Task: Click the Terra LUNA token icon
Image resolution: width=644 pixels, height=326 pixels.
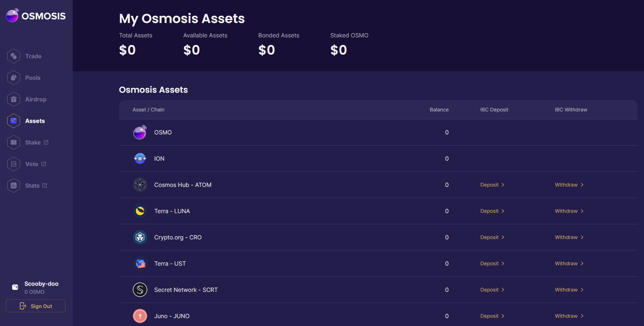Action: click(x=140, y=211)
